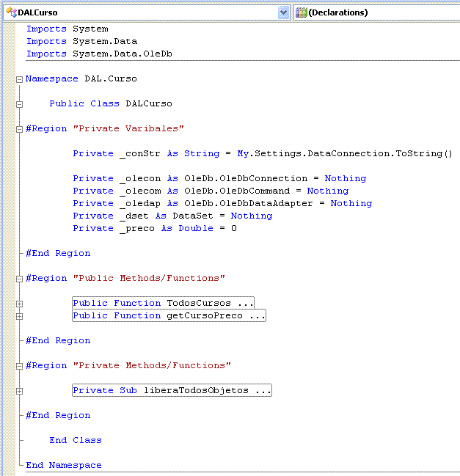This screenshot has height=476, width=460.
Task: Click "#End Region" after liberaTodosObjetos
Action: [58, 415]
